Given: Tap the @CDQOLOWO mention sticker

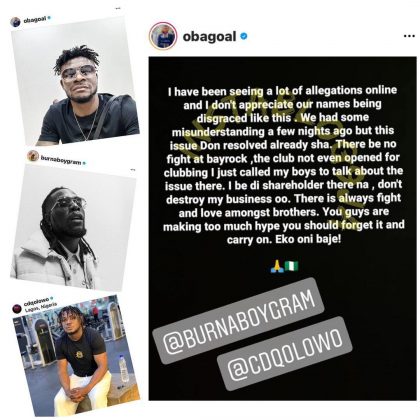Looking at the screenshot, I should 285,354.
